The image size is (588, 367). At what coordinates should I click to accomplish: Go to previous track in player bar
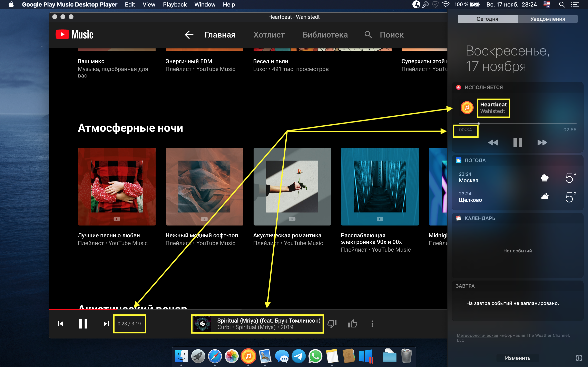(x=60, y=324)
